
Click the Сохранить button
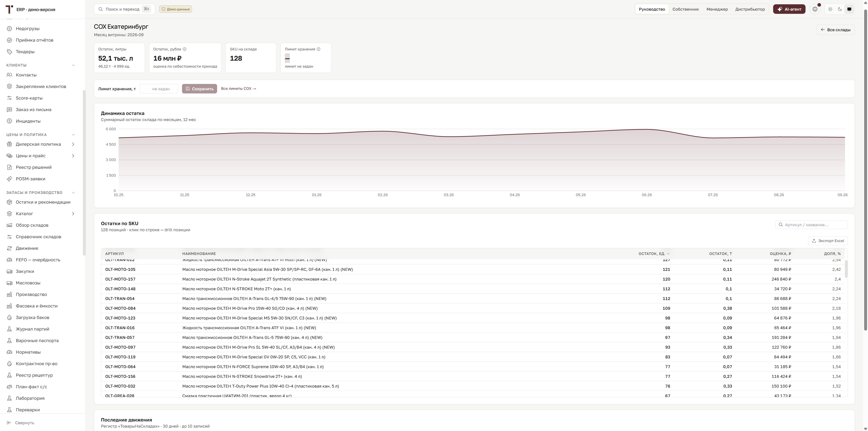click(199, 88)
